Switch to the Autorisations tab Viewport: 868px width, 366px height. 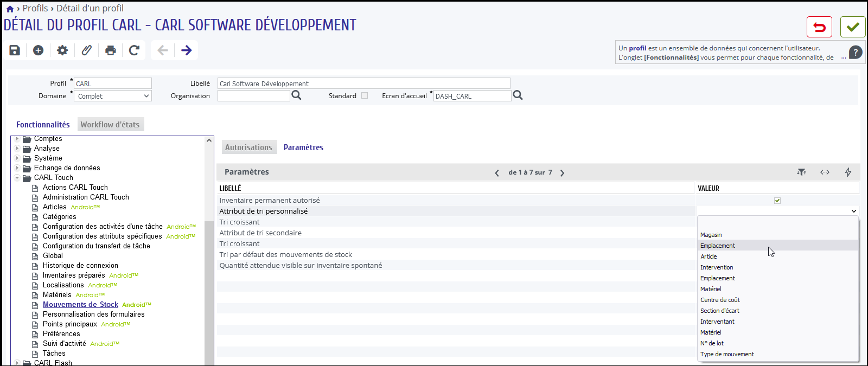(x=248, y=147)
